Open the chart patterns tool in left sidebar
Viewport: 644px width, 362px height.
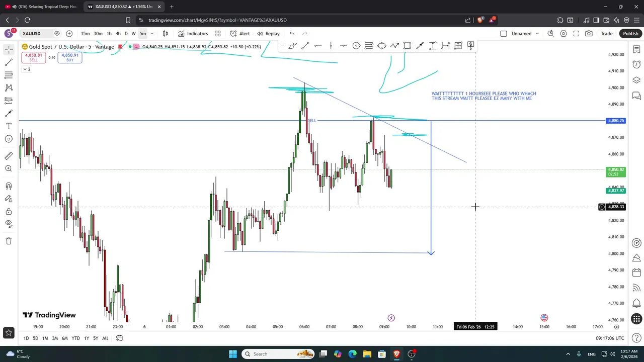point(9,87)
